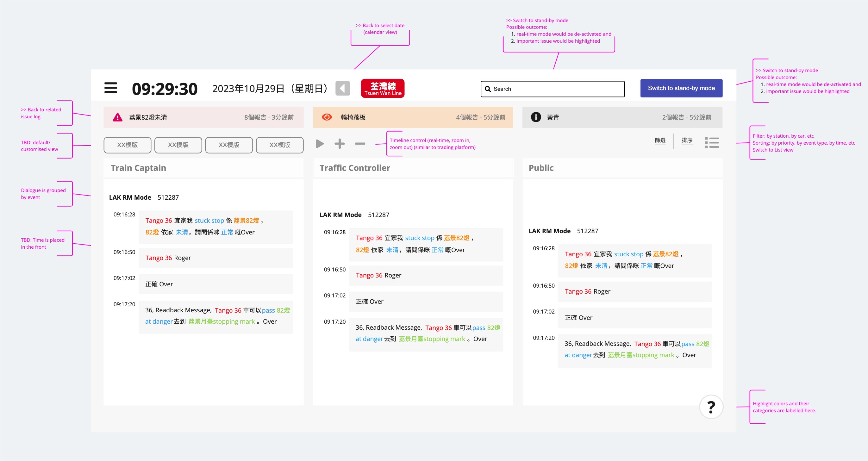Click 09:16:50 timestamp in Traffic Controller
868x461 pixels.
pos(334,270)
